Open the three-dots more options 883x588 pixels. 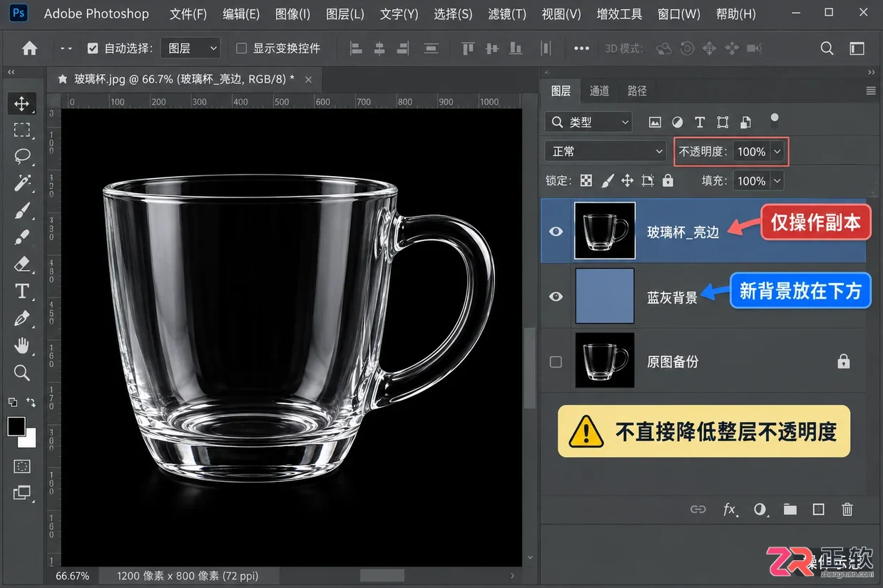[x=581, y=48]
